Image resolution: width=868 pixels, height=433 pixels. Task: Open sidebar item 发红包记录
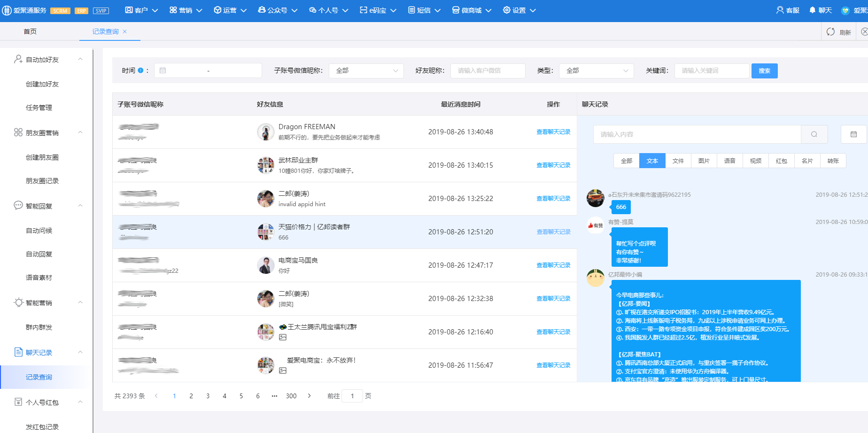pos(42,427)
